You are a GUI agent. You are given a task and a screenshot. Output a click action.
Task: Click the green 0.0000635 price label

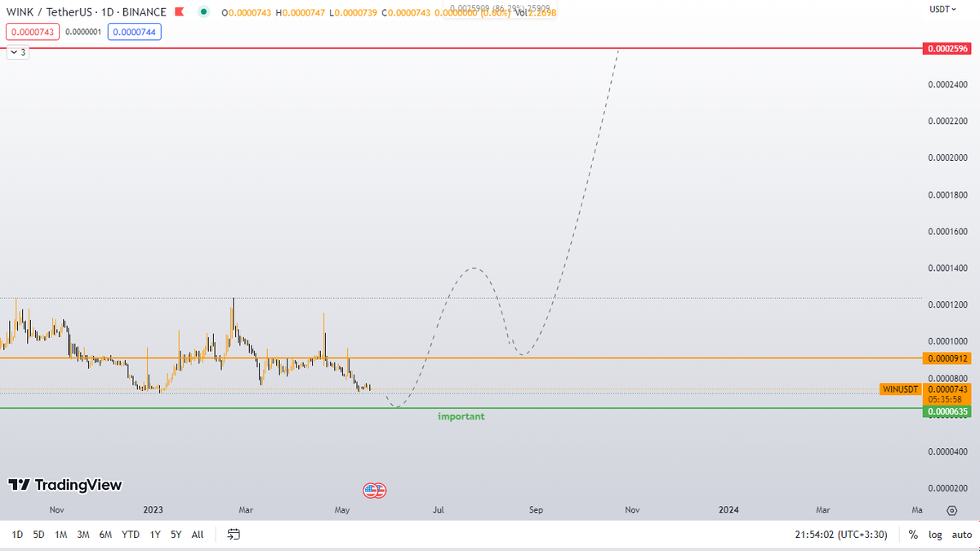click(946, 411)
